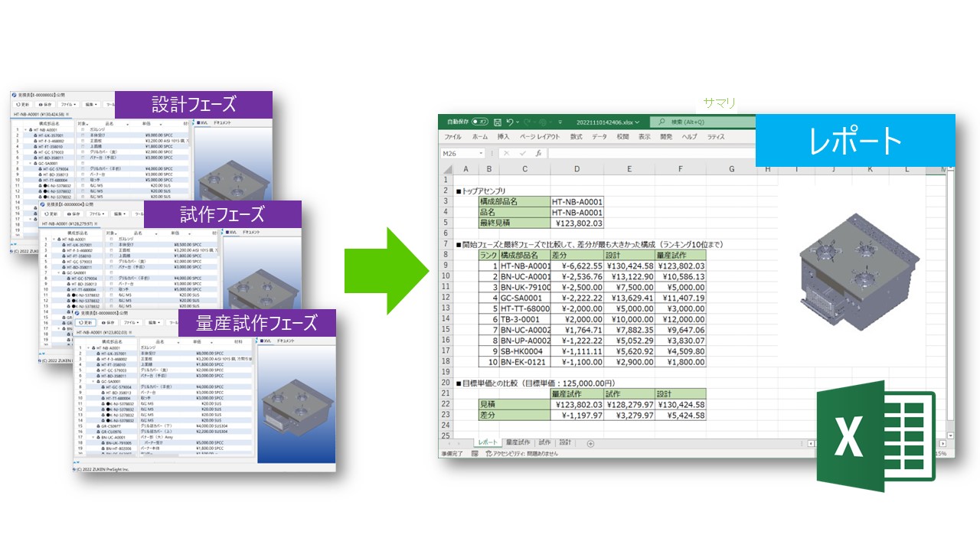This screenshot has width=980, height=551.
Task: Switch to the 量産試作 sheet tab
Action: pyautogui.click(x=518, y=442)
